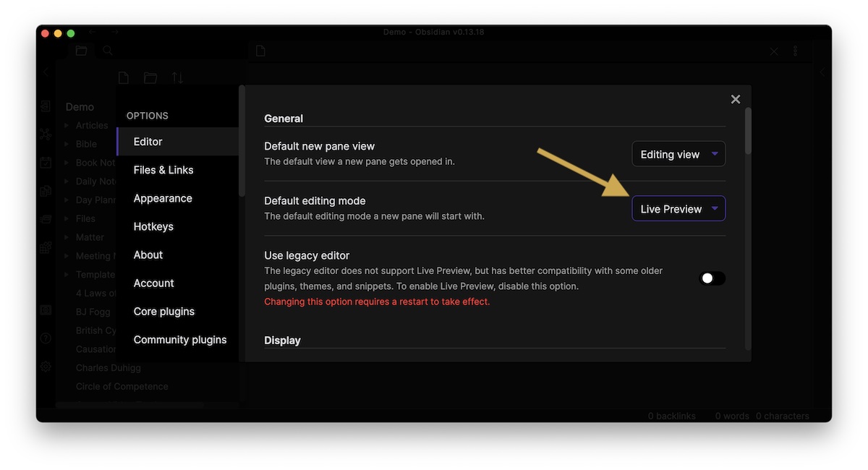The height and width of the screenshot is (470, 868).
Task: Navigate forward with the title bar arrow
Action: coord(115,32)
